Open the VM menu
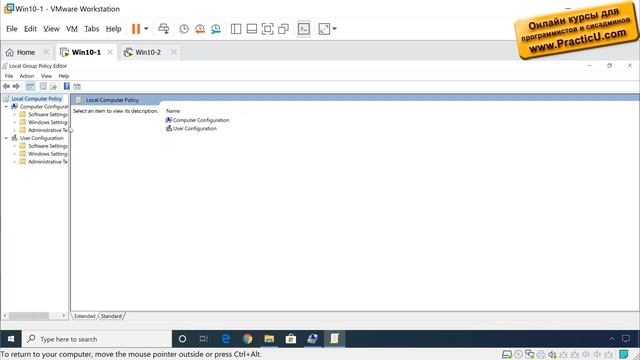 72,29
